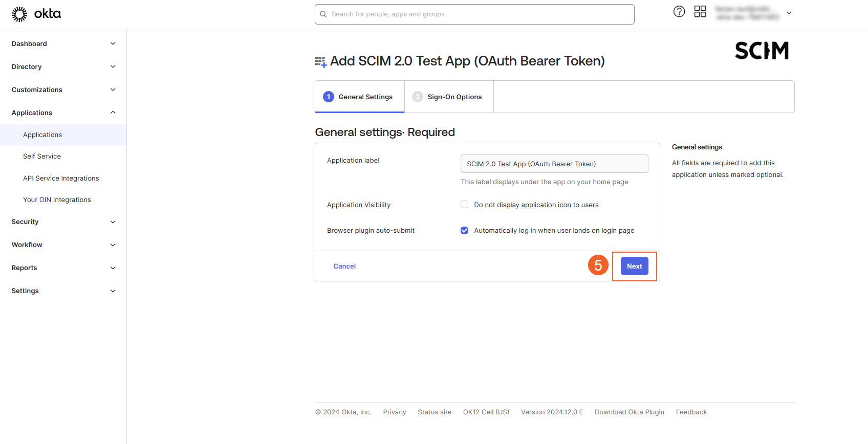This screenshot has height=444, width=868.
Task: Click the Application label text field
Action: [x=554, y=164]
